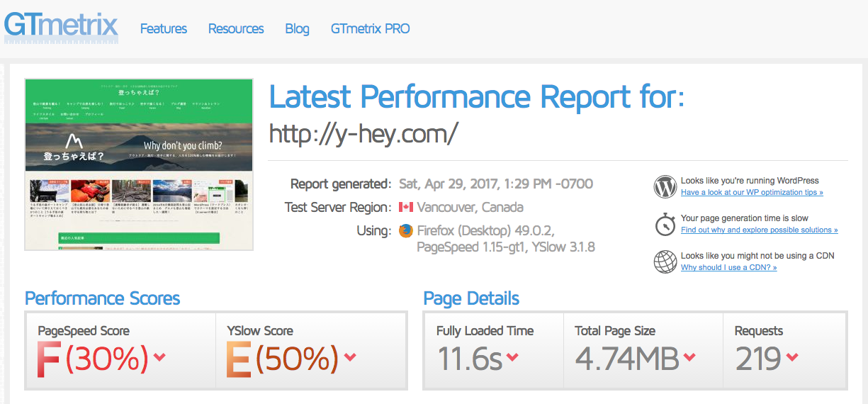868x404 pixels.
Task: Click the Firefox browser icon
Action: pyautogui.click(x=406, y=231)
